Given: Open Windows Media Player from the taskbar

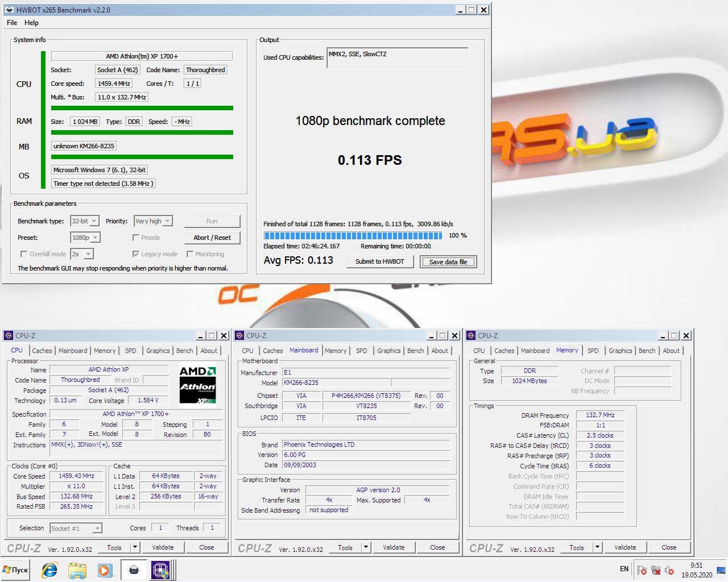Looking at the screenshot, I should point(105,570).
